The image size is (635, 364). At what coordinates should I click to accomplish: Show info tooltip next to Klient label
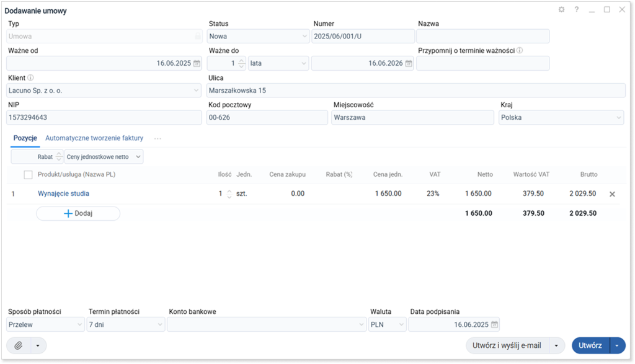coord(30,78)
